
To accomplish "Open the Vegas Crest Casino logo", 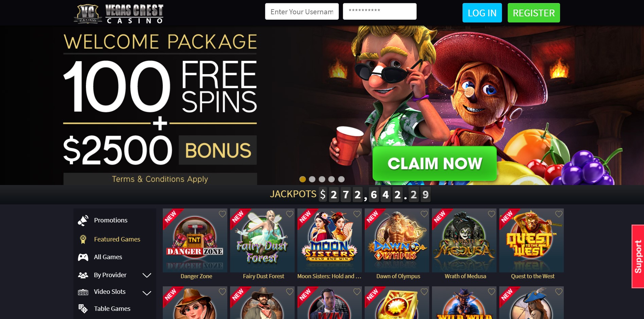I will coord(118,14).
